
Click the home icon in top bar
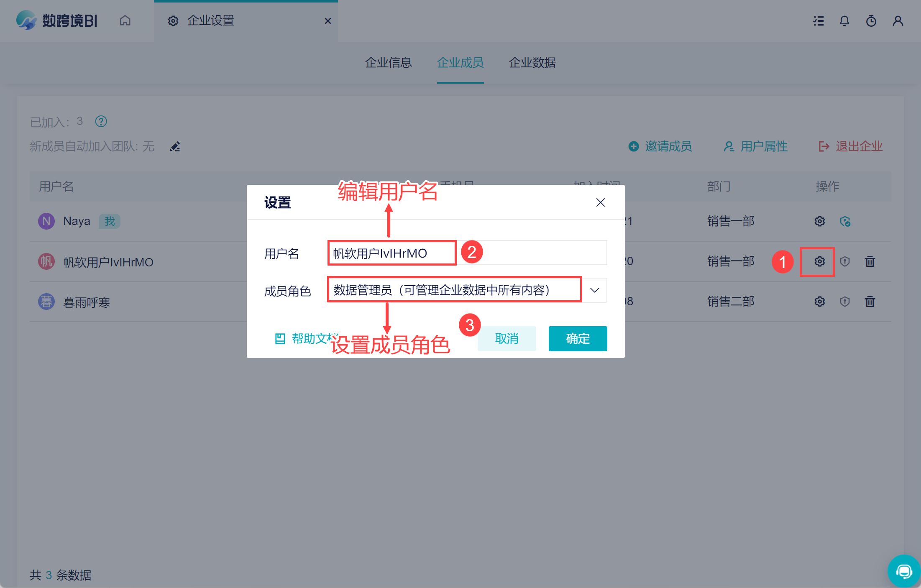125,20
